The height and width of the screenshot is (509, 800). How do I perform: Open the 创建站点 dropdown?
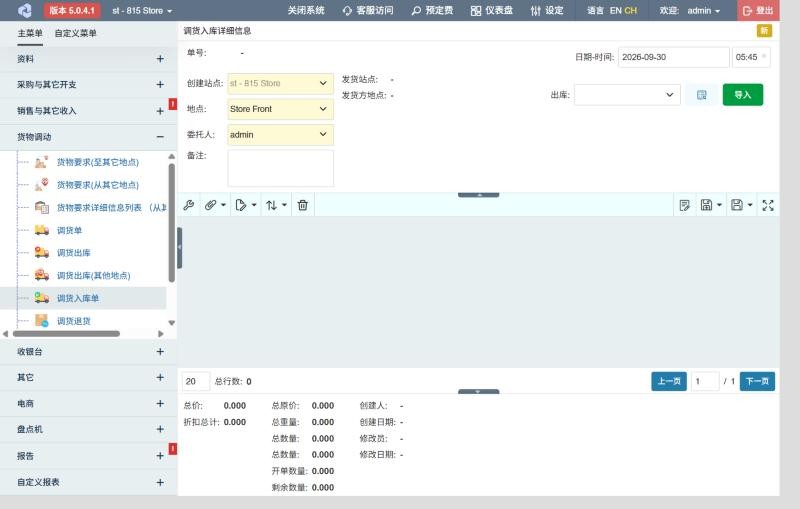[x=281, y=83]
